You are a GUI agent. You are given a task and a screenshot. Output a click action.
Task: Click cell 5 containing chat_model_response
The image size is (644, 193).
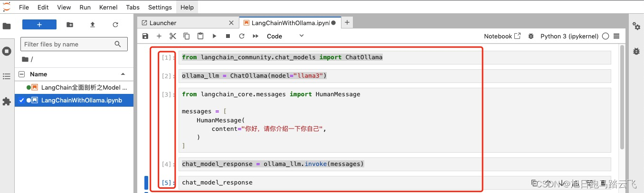coord(395,183)
